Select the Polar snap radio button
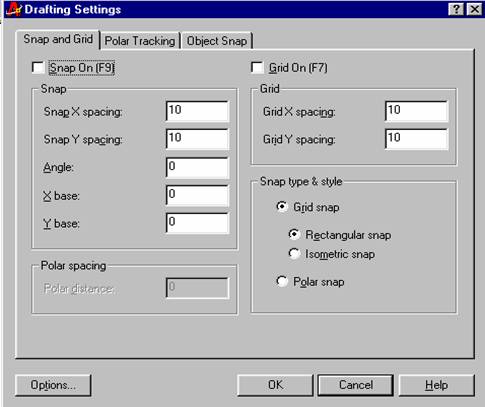 pyautogui.click(x=282, y=281)
